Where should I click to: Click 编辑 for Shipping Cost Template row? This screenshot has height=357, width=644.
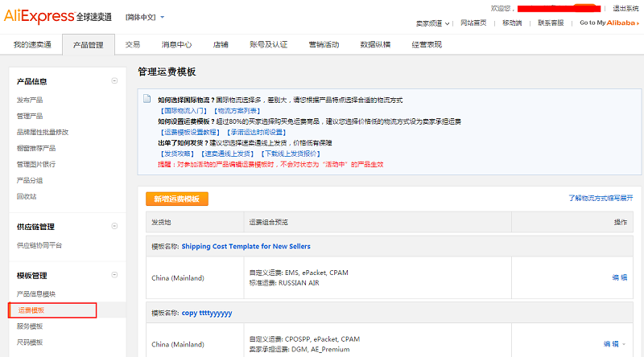coord(620,277)
